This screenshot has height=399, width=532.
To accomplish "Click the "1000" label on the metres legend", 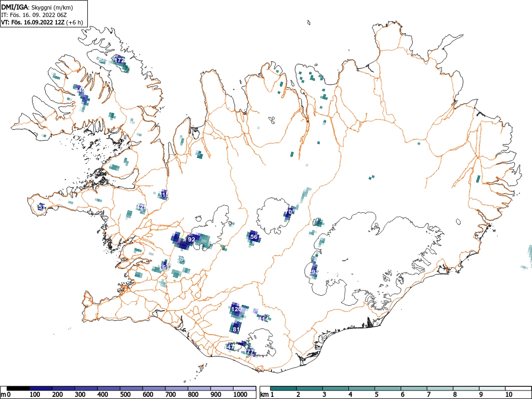I will 240,395.
